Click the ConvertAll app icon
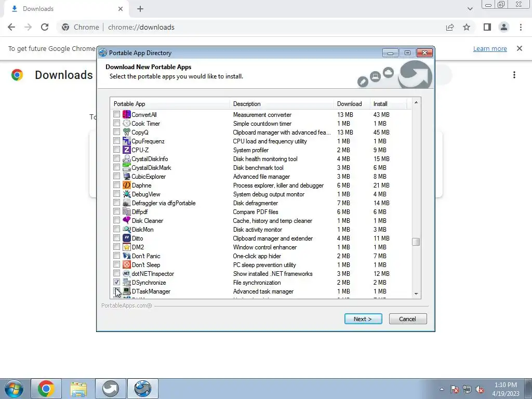532x399 pixels. tap(127, 114)
